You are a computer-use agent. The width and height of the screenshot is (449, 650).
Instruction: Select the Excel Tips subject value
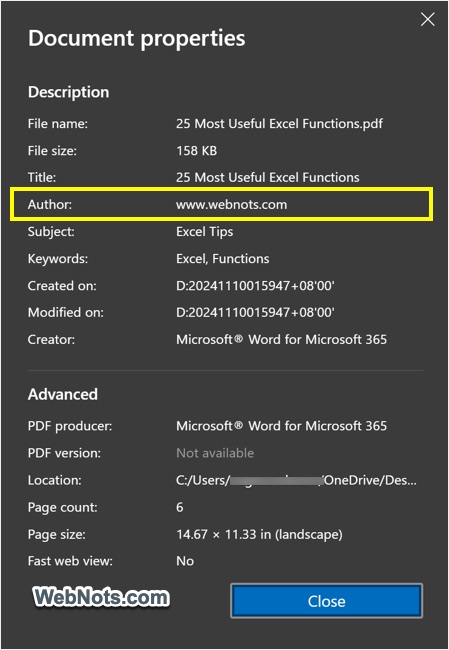(x=204, y=231)
